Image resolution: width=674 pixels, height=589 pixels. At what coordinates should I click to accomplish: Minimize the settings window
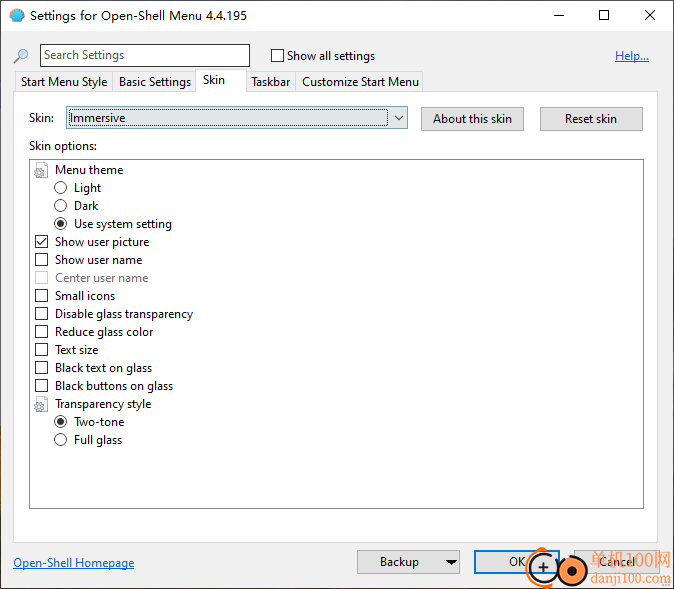click(x=559, y=15)
